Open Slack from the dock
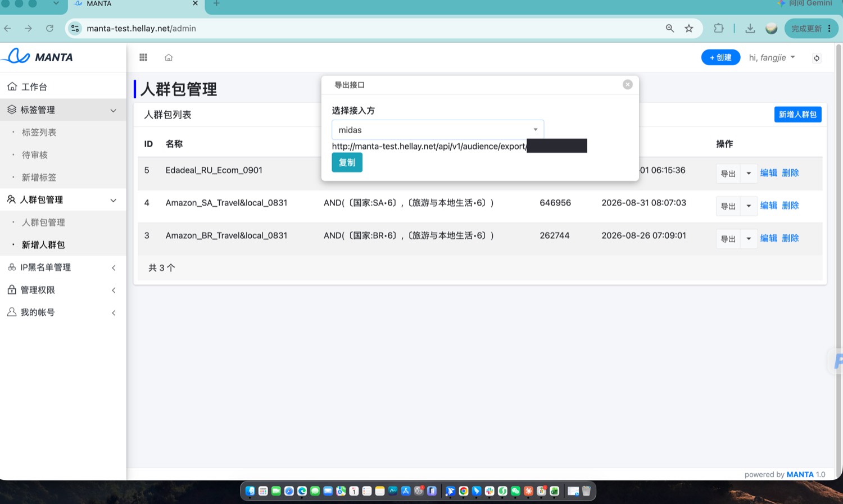 (x=490, y=491)
